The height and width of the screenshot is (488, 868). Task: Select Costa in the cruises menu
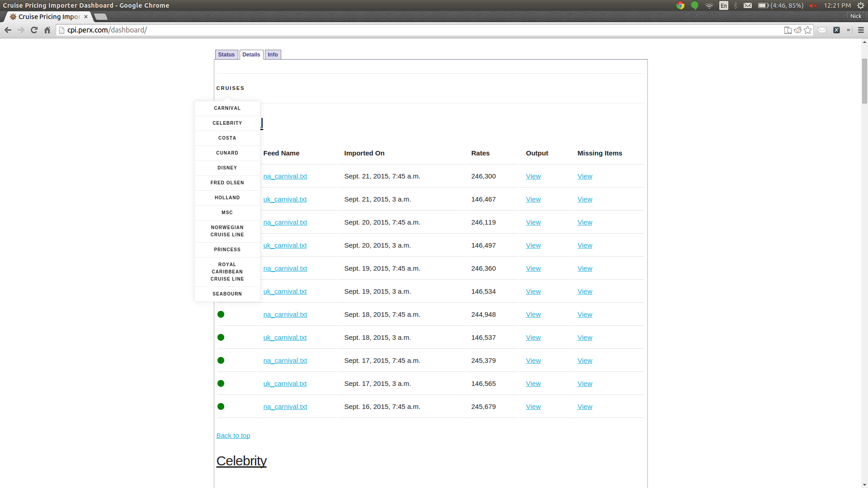pyautogui.click(x=227, y=138)
